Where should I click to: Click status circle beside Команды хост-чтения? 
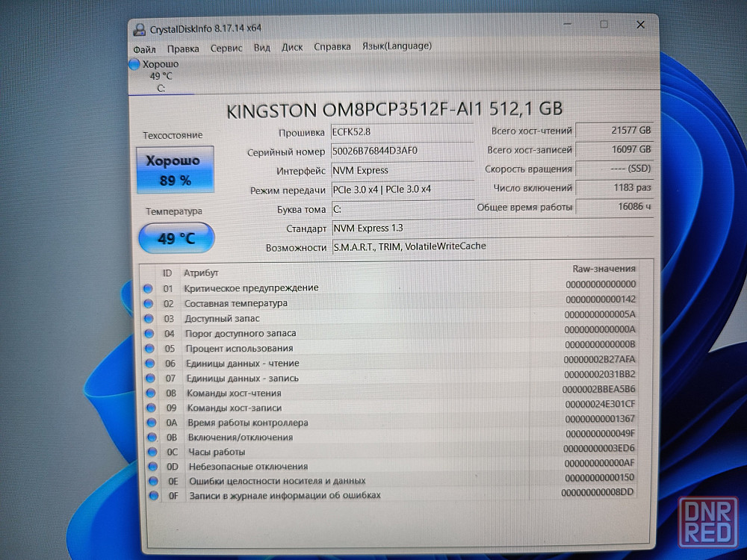point(150,393)
